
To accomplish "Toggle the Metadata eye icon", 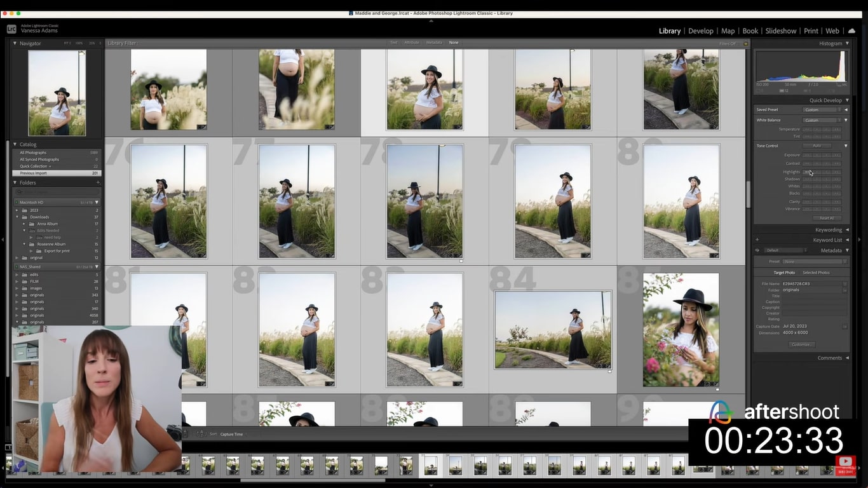I will point(757,250).
